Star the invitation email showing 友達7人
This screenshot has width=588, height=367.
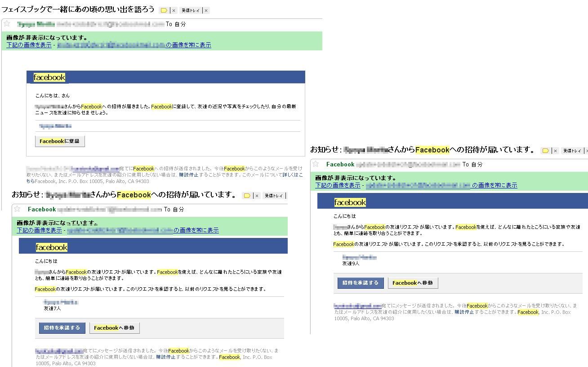click(17, 209)
